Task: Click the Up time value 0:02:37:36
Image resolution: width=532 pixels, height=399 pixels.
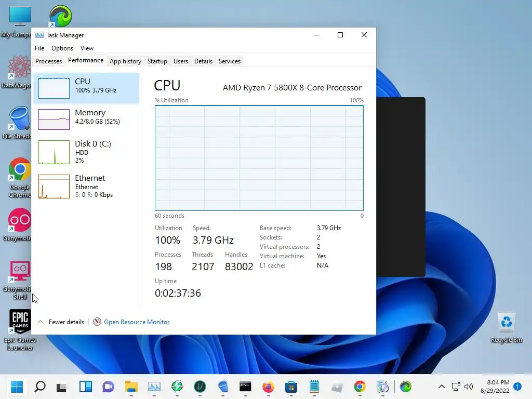Action: [178, 293]
